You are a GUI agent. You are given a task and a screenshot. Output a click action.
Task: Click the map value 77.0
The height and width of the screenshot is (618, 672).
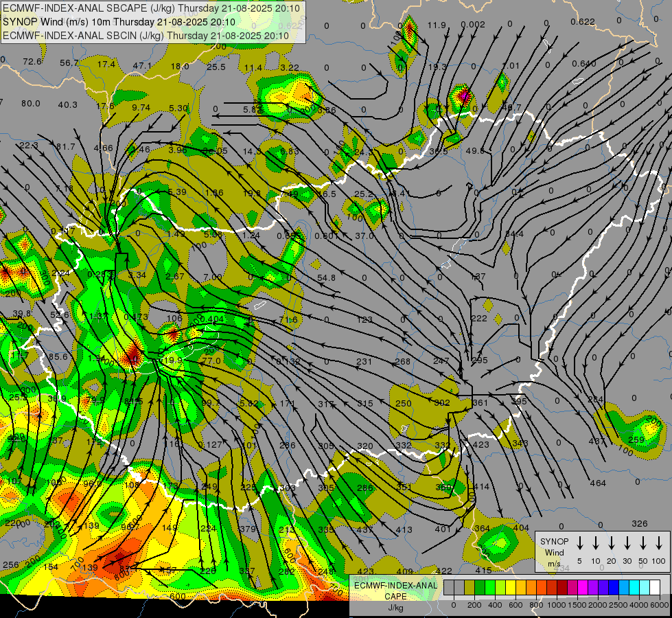[x=211, y=361]
